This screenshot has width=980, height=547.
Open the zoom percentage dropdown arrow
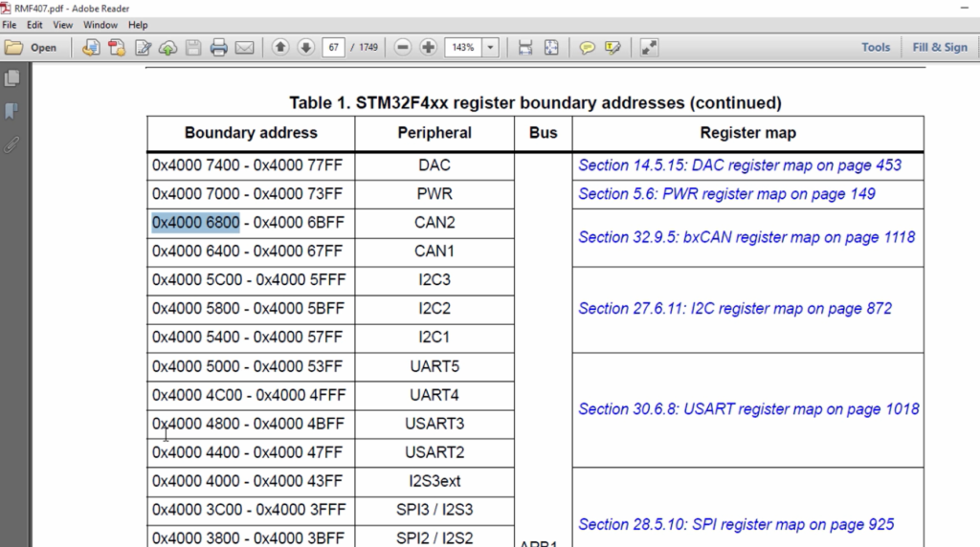(491, 48)
